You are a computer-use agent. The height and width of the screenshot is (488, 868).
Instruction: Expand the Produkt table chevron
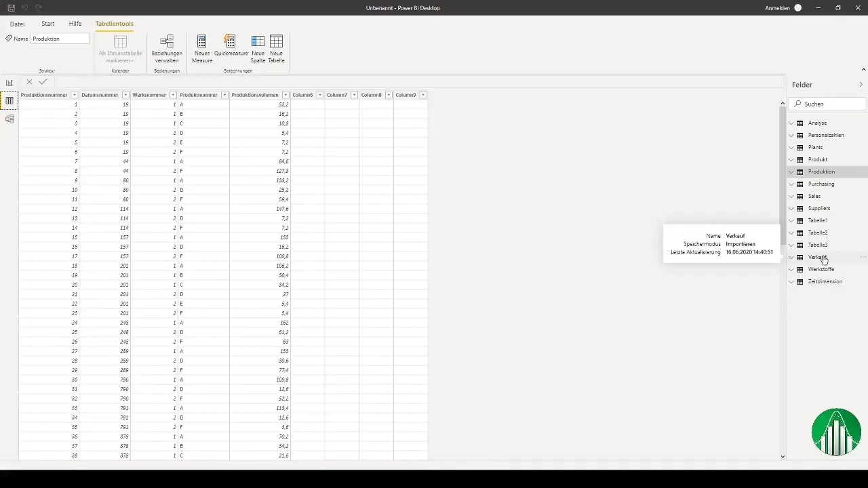click(791, 160)
